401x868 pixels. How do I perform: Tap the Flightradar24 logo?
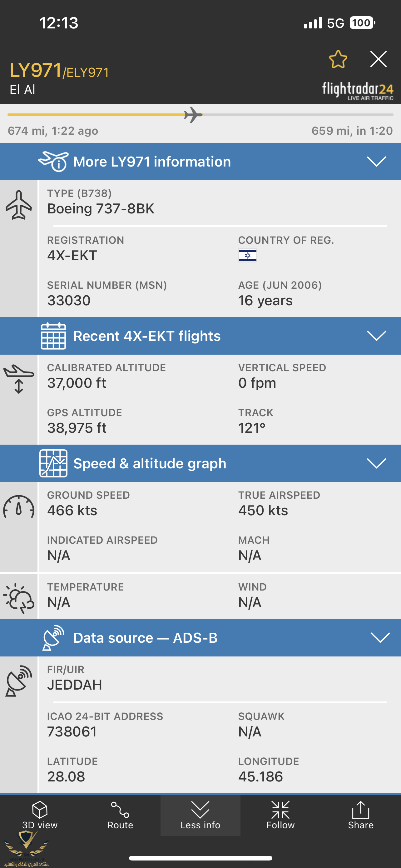[x=358, y=91]
